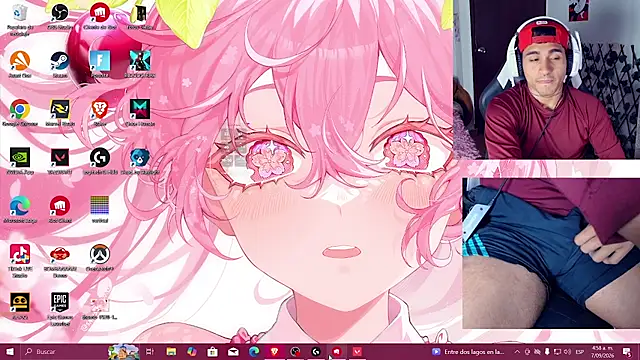Launch TikTok LIVE Studio shortcut
Screen dimensions: 640x360
pos(20,260)
